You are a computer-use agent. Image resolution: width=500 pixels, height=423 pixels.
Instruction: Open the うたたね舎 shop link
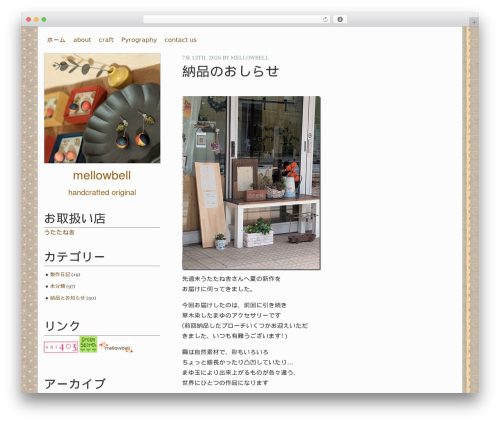tap(59, 232)
